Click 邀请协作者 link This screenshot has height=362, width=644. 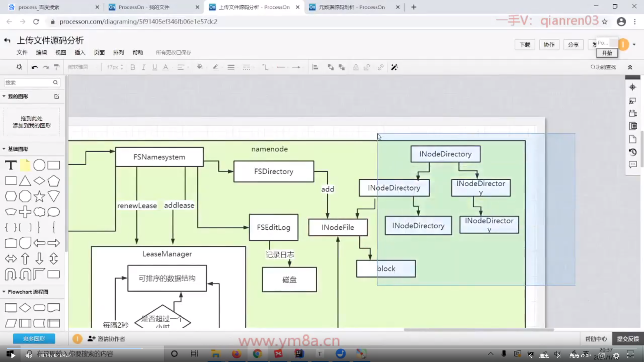(106, 339)
